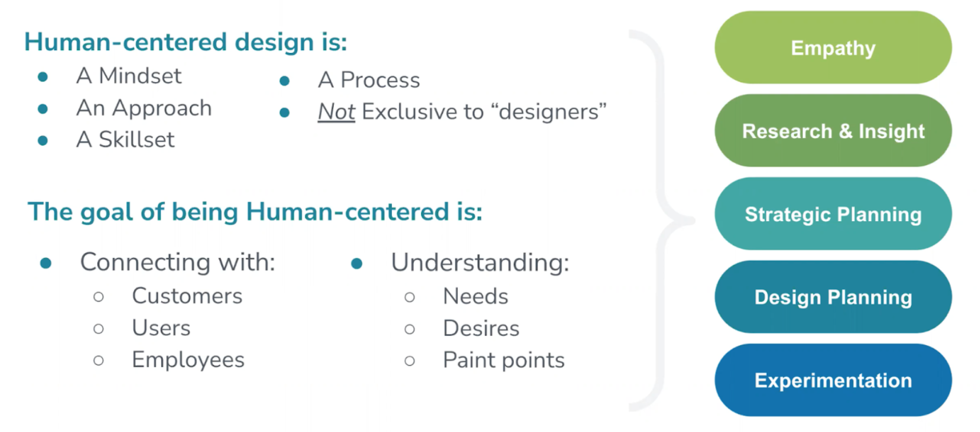Select the 'Employees' sub-bullet
This screenshot has width=980, height=432.
(x=188, y=360)
